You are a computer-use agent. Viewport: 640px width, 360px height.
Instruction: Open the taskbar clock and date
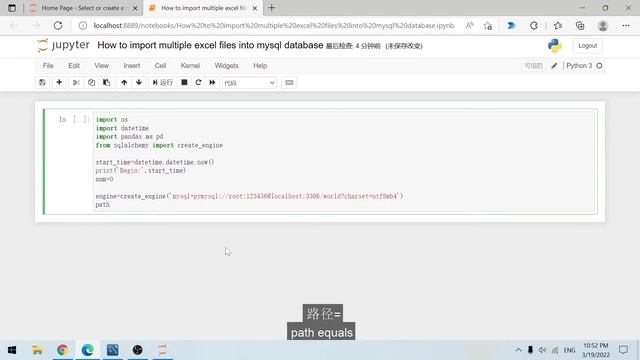coord(596,350)
